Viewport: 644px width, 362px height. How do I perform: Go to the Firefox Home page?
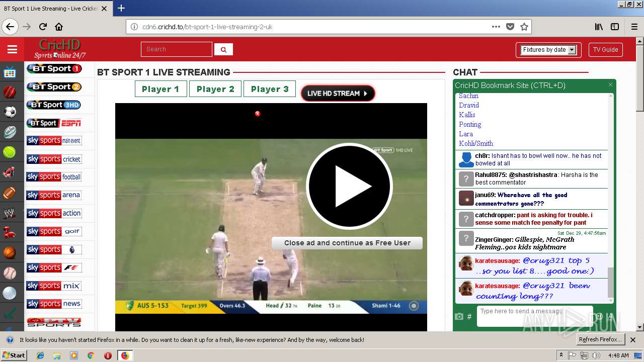point(59,27)
